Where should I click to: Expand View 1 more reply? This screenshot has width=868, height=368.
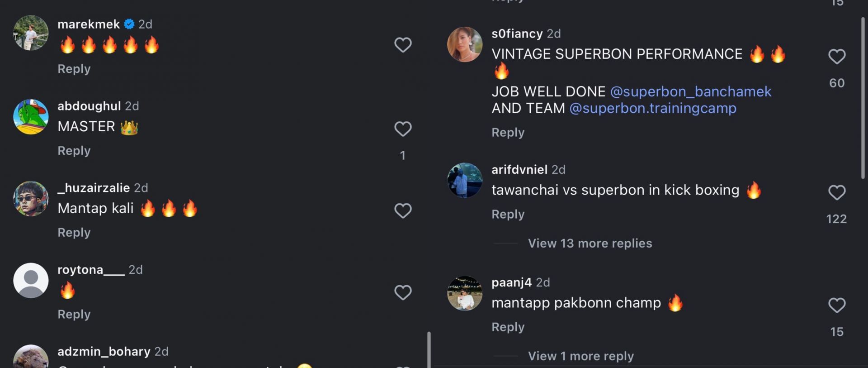tap(581, 356)
